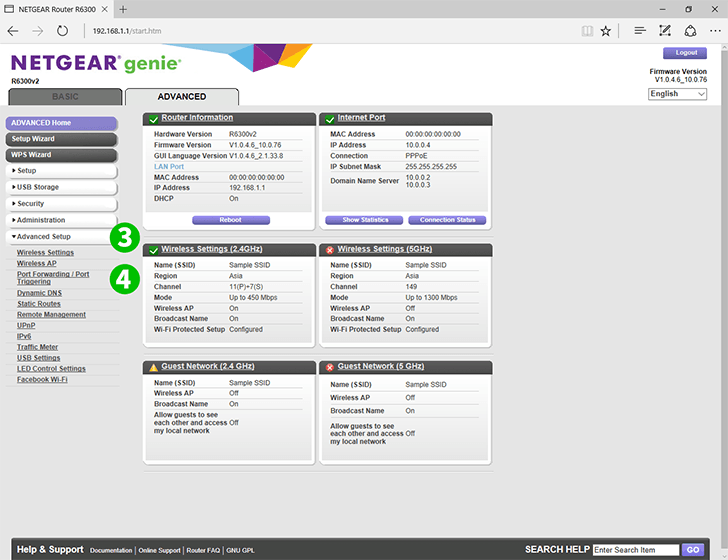Open the Router FAQ link
Screen dimensions: 728x560
point(203,551)
